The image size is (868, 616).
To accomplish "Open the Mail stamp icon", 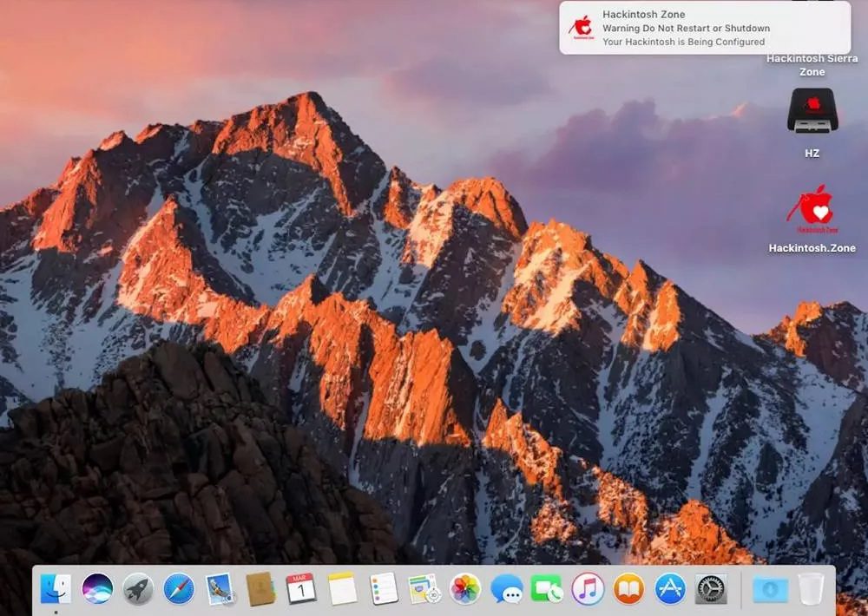I will [220, 589].
